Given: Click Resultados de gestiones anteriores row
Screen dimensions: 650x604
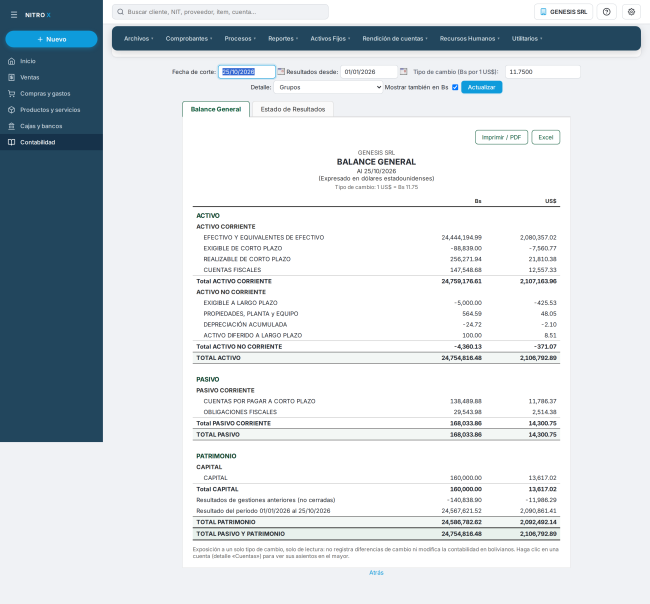Looking at the screenshot, I should pos(376,500).
